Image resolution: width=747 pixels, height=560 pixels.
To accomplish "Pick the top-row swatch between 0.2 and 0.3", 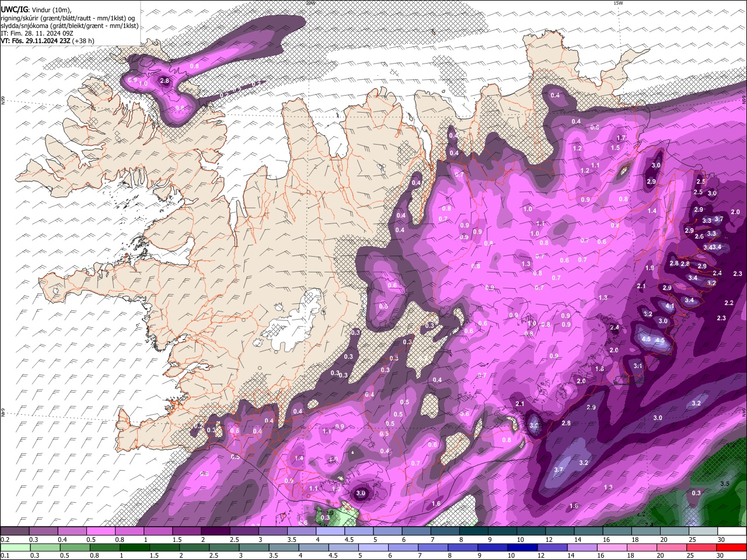I will click(15, 531).
